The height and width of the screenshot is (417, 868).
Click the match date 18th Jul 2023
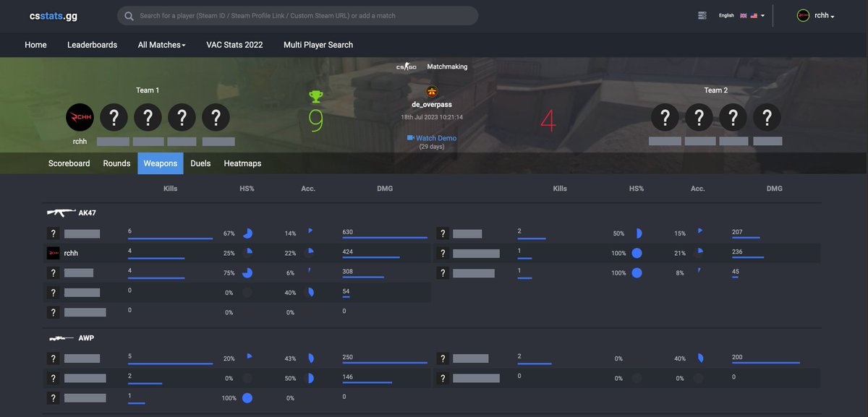(432, 117)
